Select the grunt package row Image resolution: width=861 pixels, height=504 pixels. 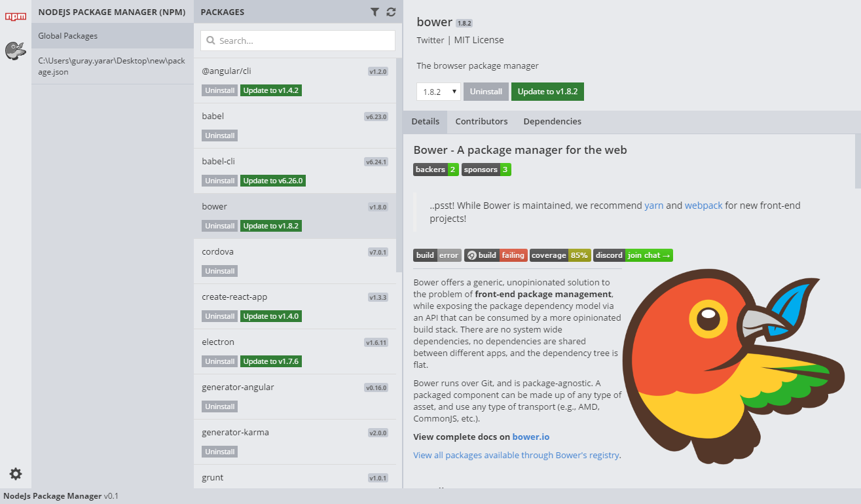tap(295, 477)
